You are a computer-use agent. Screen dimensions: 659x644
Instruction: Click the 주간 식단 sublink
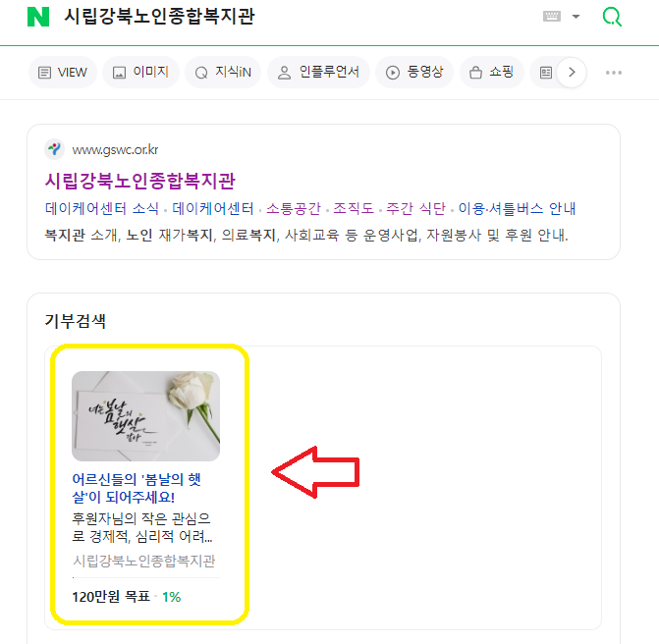[415, 208]
